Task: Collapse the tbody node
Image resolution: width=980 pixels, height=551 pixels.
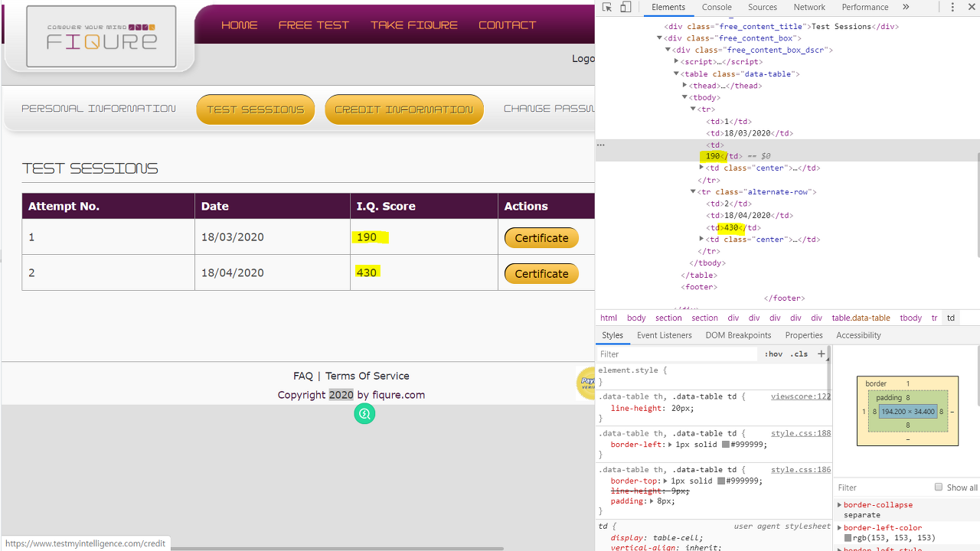Action: coord(684,97)
